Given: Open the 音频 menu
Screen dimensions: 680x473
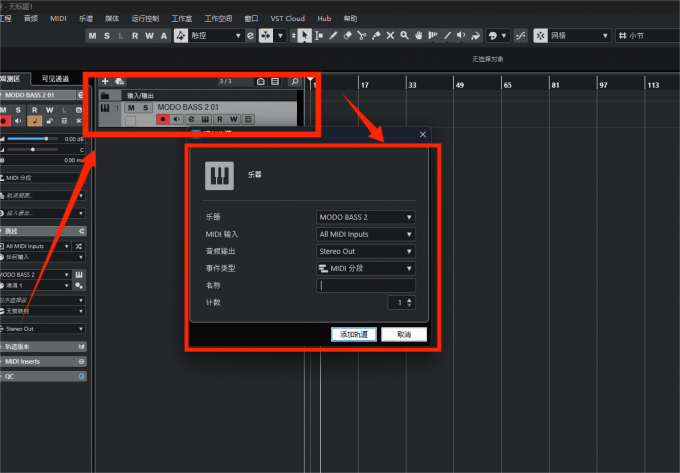Looking at the screenshot, I should tap(31, 18).
